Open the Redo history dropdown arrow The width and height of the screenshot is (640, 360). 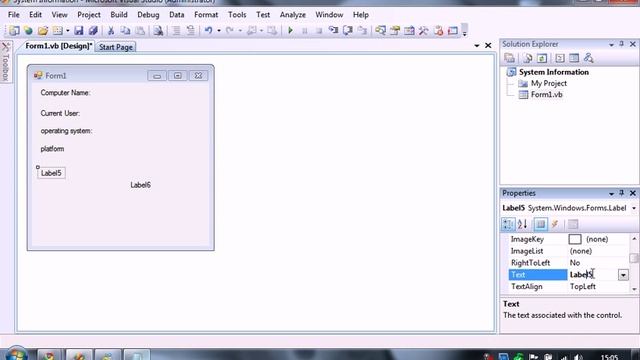(240, 31)
